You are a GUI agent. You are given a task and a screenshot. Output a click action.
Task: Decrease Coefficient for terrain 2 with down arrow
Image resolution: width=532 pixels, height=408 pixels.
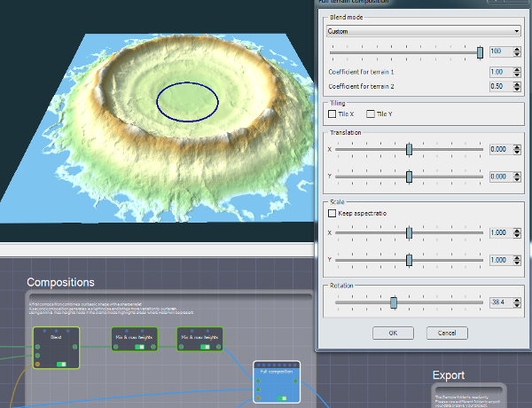[517, 89]
